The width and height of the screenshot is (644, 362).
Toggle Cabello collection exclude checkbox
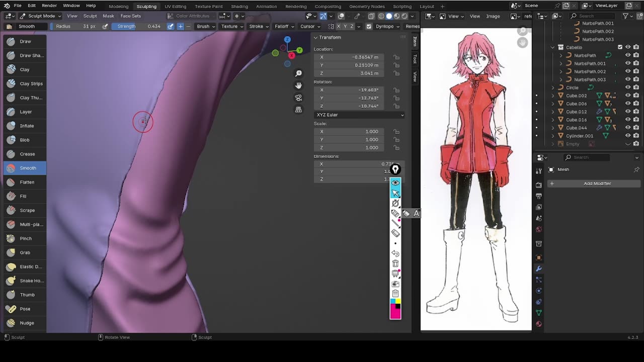(x=620, y=47)
